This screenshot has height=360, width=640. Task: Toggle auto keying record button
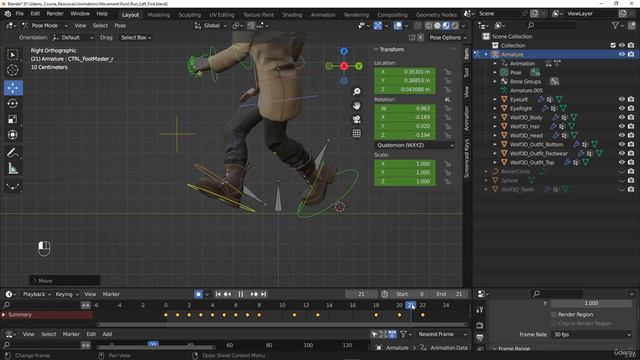[x=198, y=294]
